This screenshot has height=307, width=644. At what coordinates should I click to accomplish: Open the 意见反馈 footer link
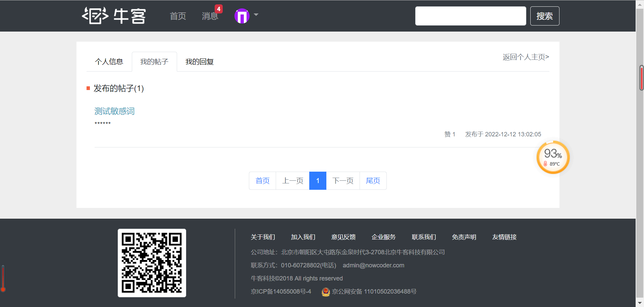343,237
